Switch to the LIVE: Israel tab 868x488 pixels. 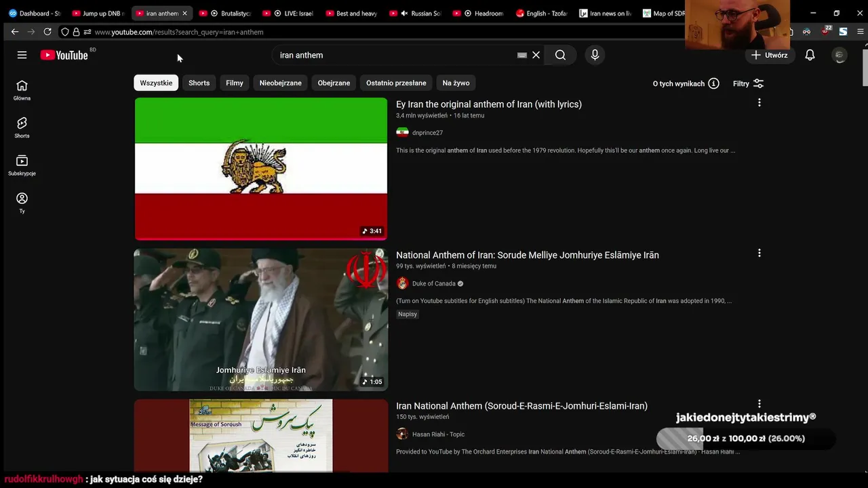290,14
